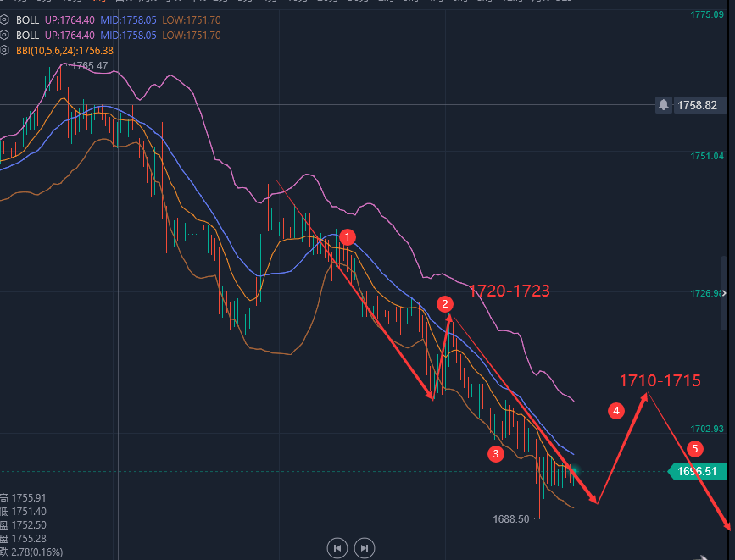The image size is (735, 560).
Task: Open settings hexagon for second BOLL indicator
Action: 4,35
